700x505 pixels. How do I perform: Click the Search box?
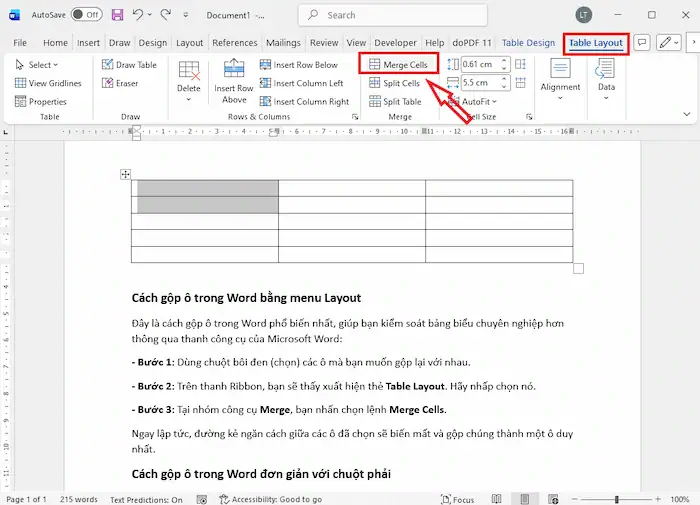pyautogui.click(x=393, y=15)
